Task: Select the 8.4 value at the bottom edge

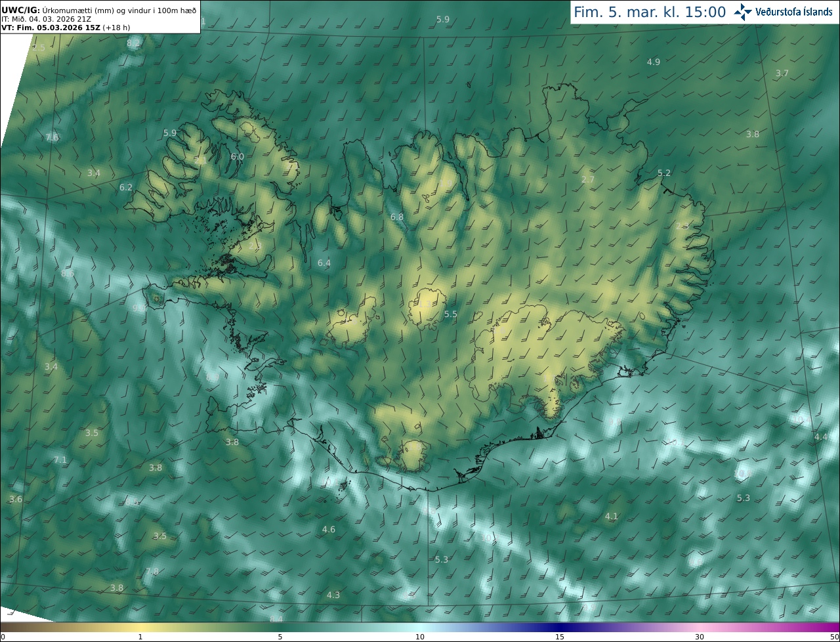Action: click(x=276, y=618)
